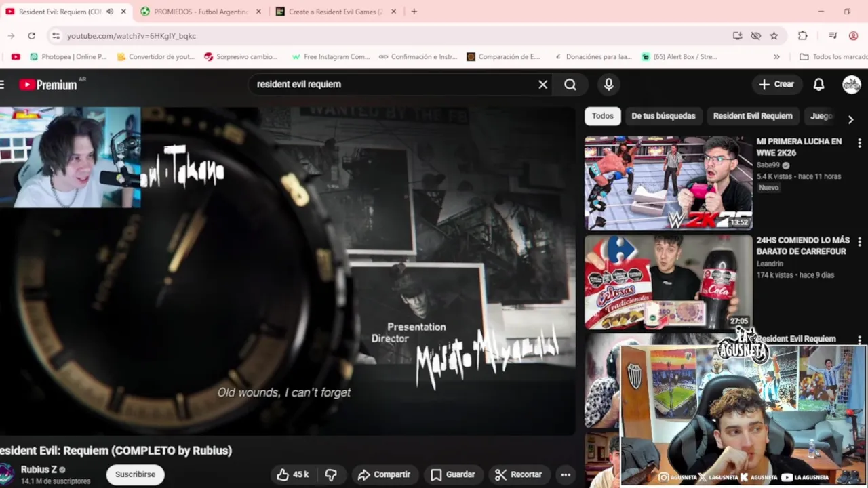Image resolution: width=868 pixels, height=488 pixels.
Task: Open the Comparación de E... bookmark
Action: click(503, 56)
